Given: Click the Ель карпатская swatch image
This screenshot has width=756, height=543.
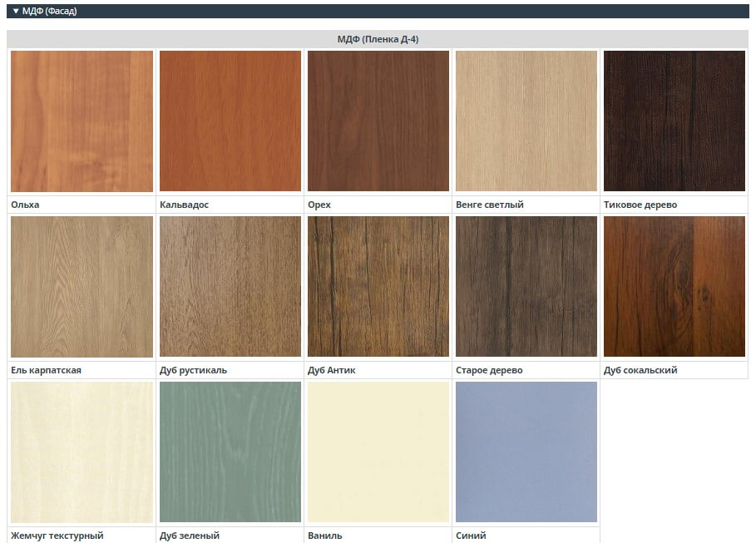Looking at the screenshot, I should coord(82,287).
